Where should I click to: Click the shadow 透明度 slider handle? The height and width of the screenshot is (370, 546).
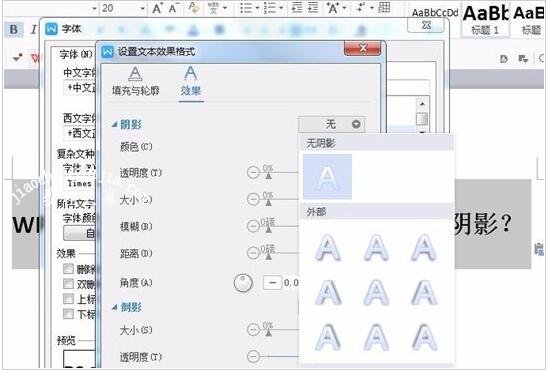click(268, 176)
